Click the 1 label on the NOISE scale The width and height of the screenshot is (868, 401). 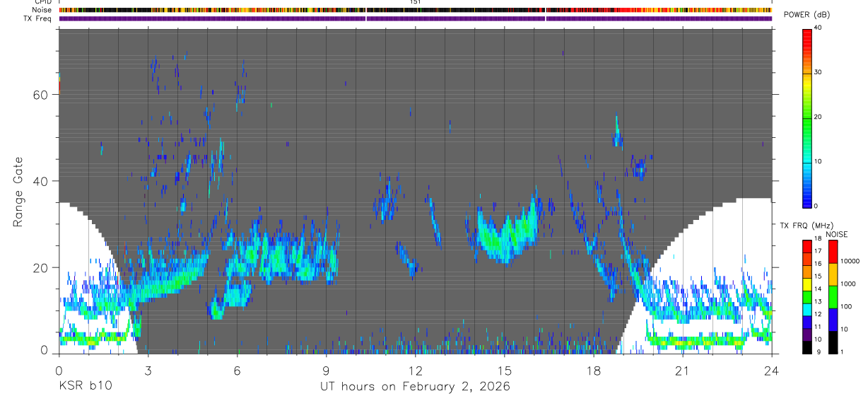pos(843,351)
